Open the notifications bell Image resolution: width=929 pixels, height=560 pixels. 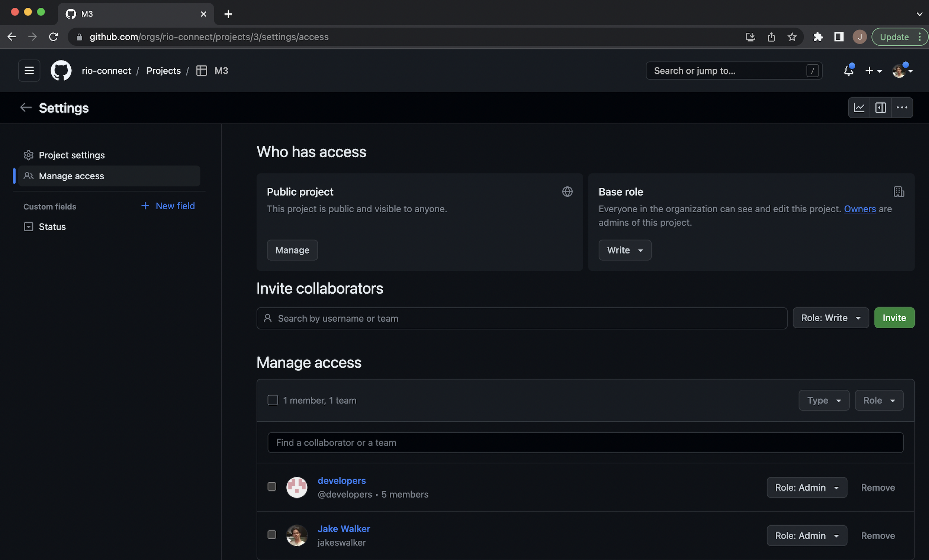click(x=849, y=71)
